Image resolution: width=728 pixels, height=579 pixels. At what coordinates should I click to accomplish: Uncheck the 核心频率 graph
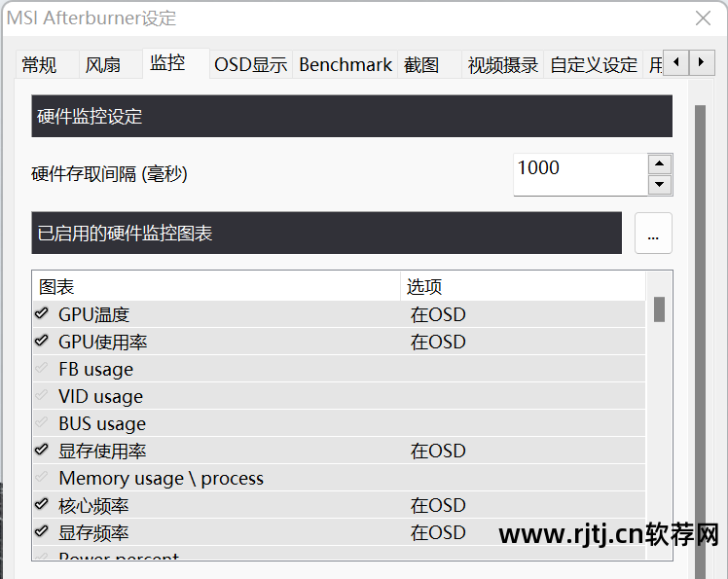click(42, 505)
